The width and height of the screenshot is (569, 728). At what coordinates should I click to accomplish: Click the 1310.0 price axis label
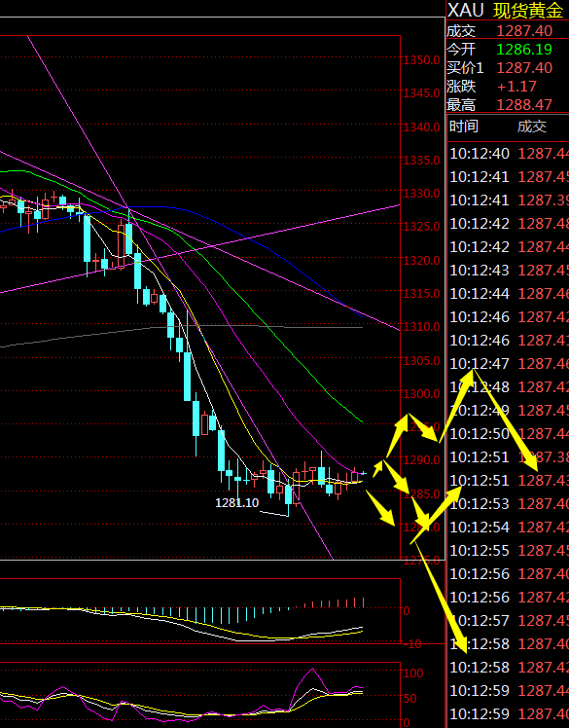pos(421,327)
